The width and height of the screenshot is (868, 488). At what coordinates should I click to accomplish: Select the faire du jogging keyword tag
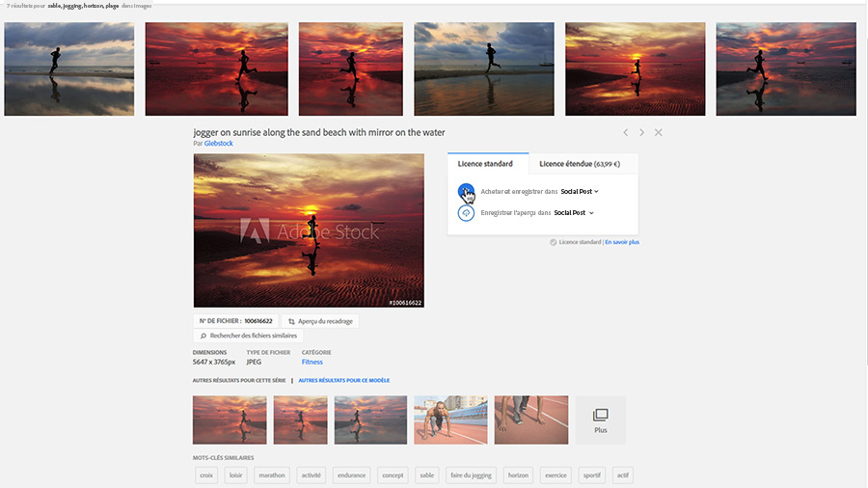[x=471, y=475]
